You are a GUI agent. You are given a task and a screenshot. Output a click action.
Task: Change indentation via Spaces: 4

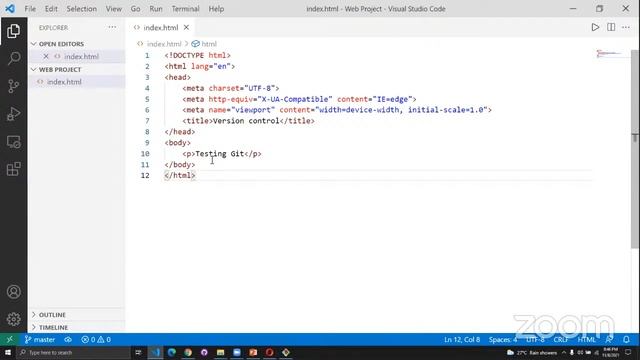click(x=503, y=340)
